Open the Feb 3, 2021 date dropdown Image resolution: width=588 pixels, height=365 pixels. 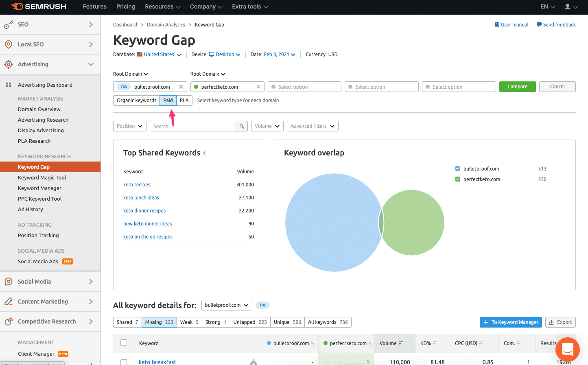coord(280,55)
